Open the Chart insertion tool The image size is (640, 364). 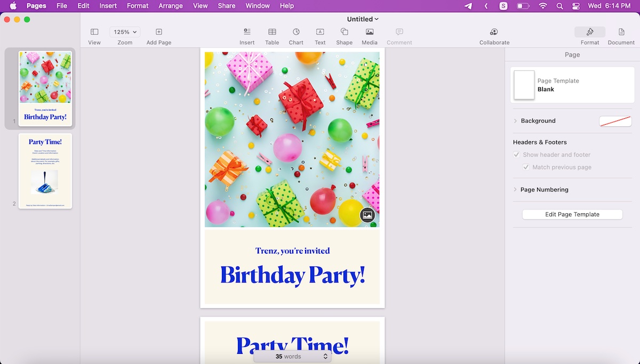295,36
